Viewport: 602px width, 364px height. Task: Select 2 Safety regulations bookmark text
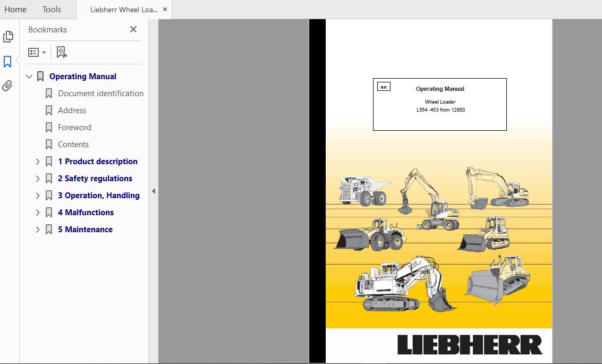tap(95, 179)
